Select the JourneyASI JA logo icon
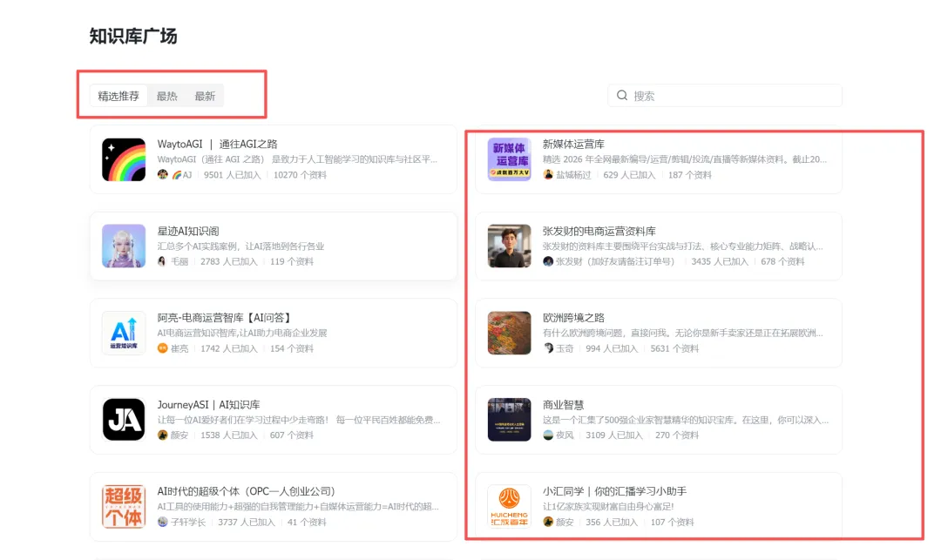 pyautogui.click(x=124, y=420)
